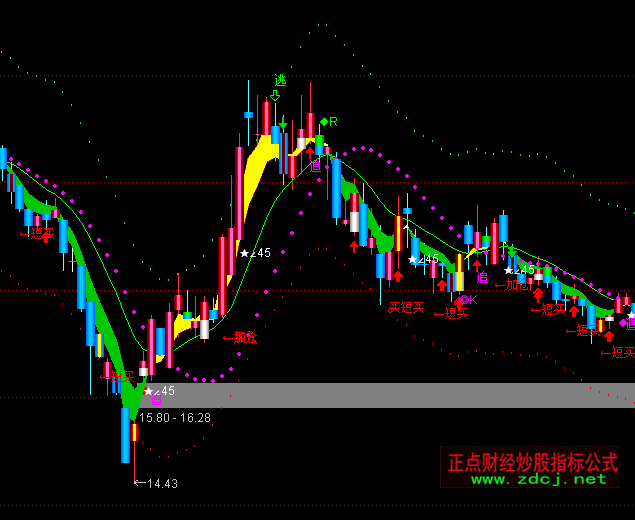Image resolution: width=635 pixels, height=520 pixels.
Task: Click the 买短买 buy signal label
Action: click(x=407, y=307)
